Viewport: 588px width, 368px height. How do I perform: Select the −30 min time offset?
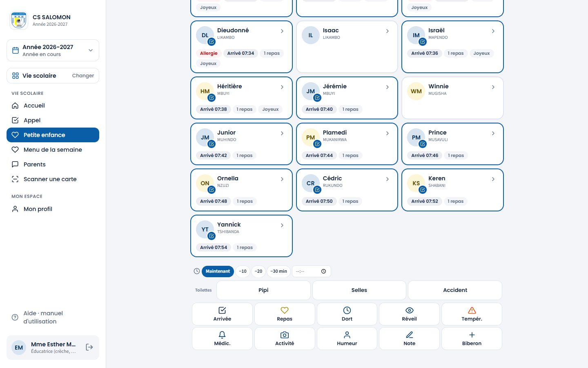click(279, 272)
